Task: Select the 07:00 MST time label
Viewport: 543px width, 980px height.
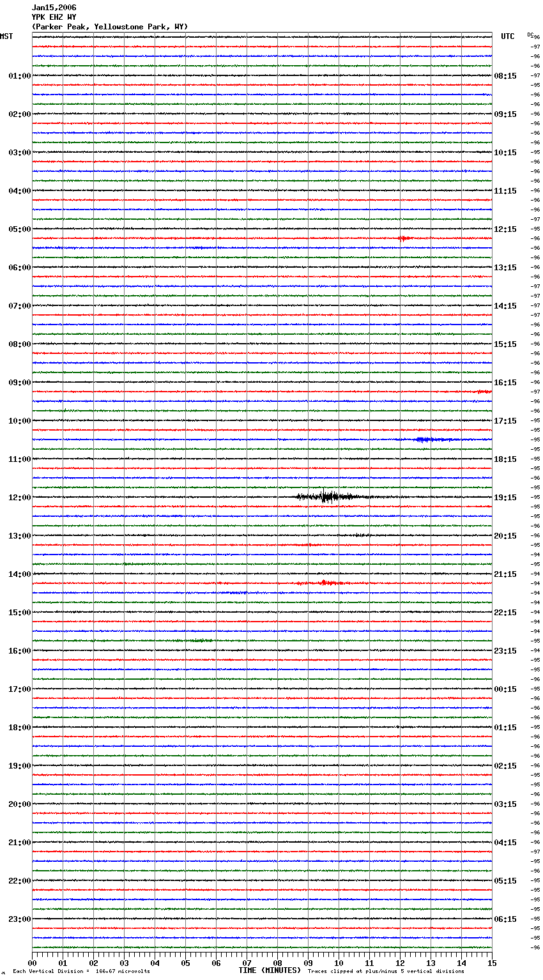Action: [x=20, y=306]
